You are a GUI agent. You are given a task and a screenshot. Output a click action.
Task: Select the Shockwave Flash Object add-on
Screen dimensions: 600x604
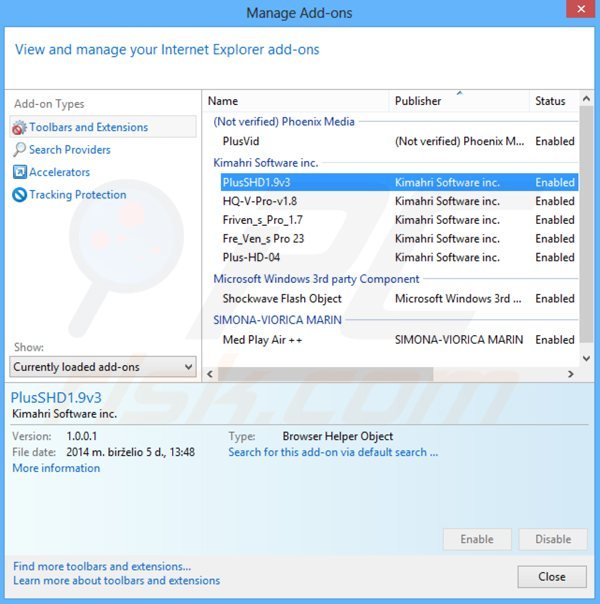(x=399, y=299)
